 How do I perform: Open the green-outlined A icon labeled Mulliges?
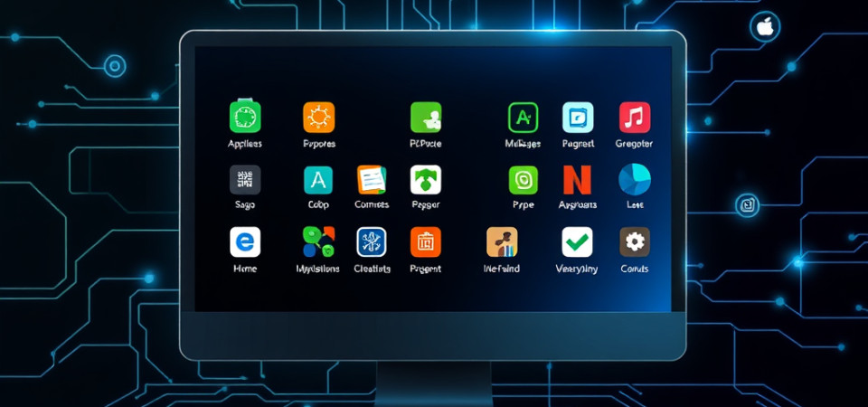click(x=524, y=118)
